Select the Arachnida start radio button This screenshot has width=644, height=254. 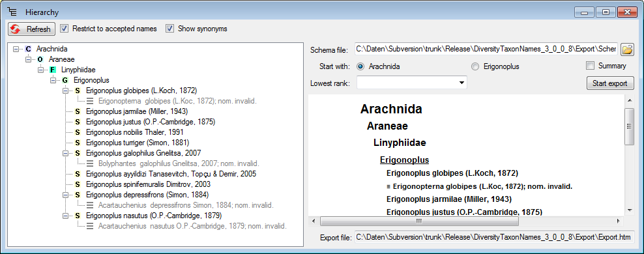click(360, 66)
